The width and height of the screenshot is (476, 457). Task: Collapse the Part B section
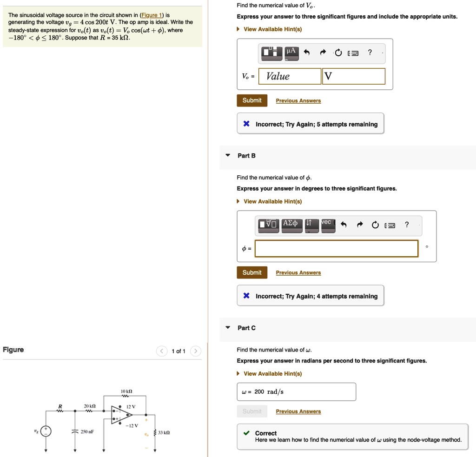(227, 155)
